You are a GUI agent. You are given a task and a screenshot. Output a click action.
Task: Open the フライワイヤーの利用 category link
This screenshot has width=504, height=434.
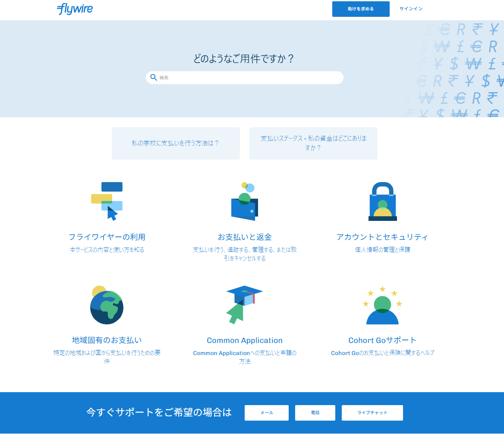pyautogui.click(x=107, y=237)
